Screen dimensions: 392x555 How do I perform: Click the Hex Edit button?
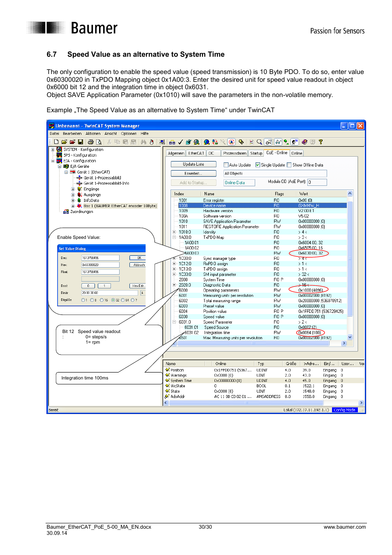(138, 286)
